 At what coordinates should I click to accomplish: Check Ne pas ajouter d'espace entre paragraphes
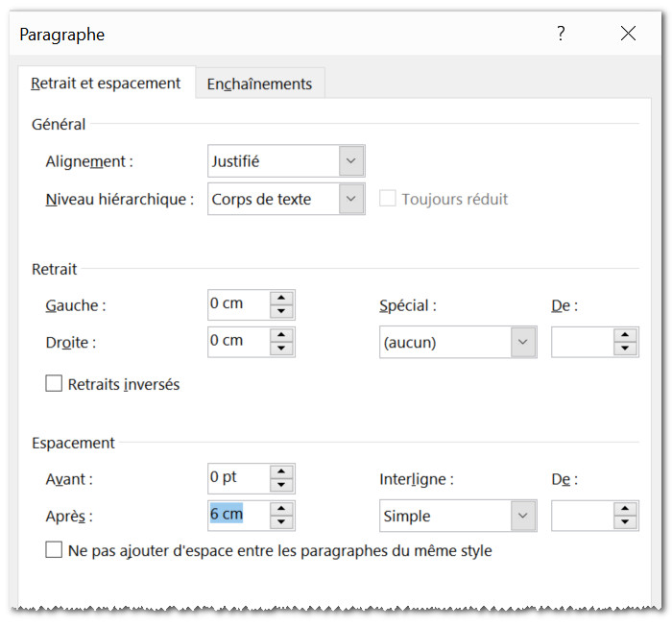[x=55, y=551]
